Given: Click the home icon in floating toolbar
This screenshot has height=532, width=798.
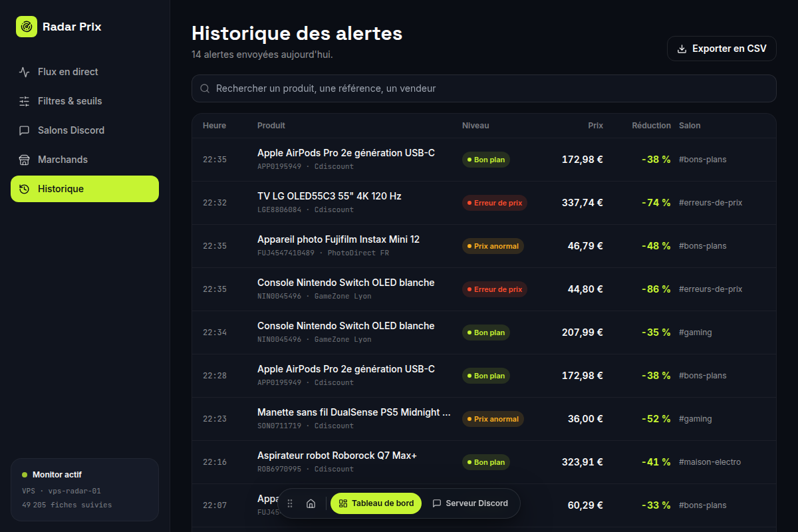Looking at the screenshot, I should [311, 503].
